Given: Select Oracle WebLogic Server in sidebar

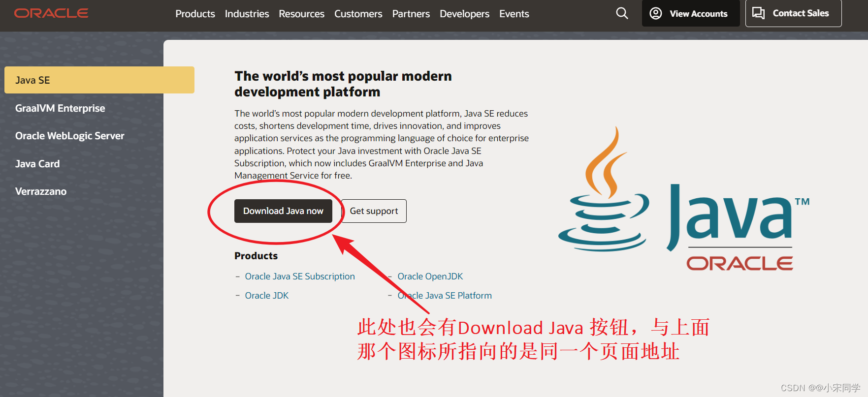Looking at the screenshot, I should tap(69, 136).
